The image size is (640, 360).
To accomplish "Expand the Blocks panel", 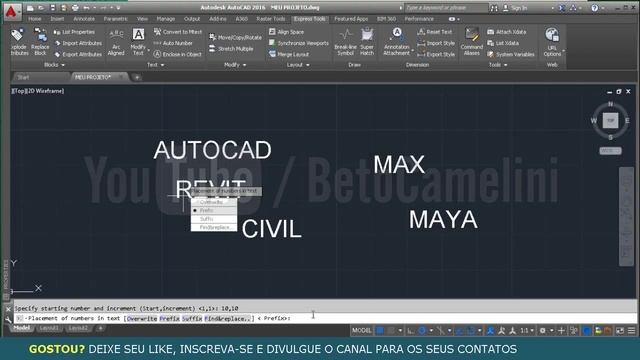I will 54,65.
